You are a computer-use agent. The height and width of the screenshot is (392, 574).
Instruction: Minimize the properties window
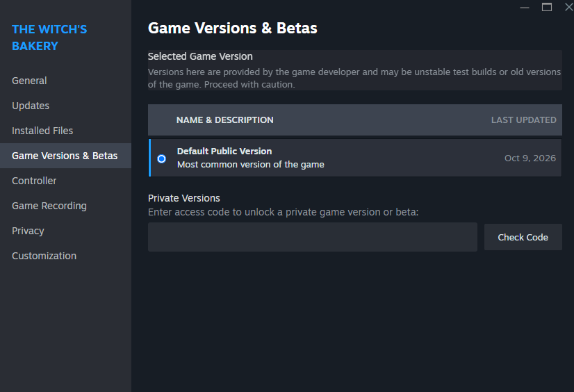(525, 8)
